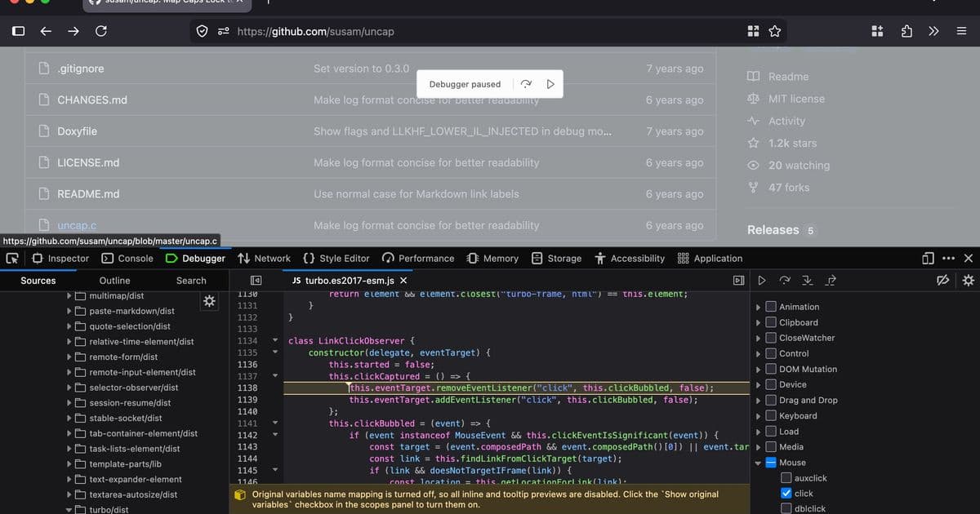Fold code at line 1134 arrow
This screenshot has height=514, width=980.
(275, 340)
